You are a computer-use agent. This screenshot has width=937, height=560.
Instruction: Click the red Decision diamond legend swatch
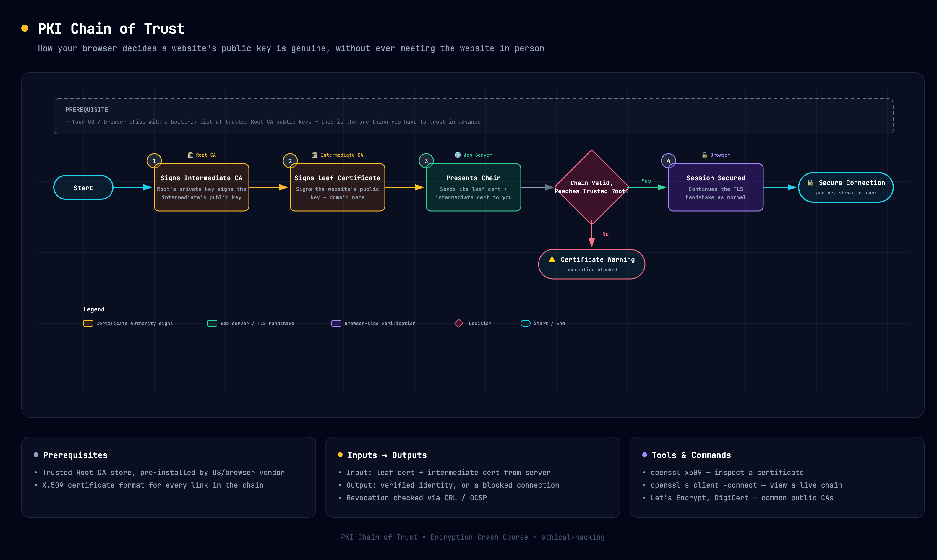pos(459,323)
